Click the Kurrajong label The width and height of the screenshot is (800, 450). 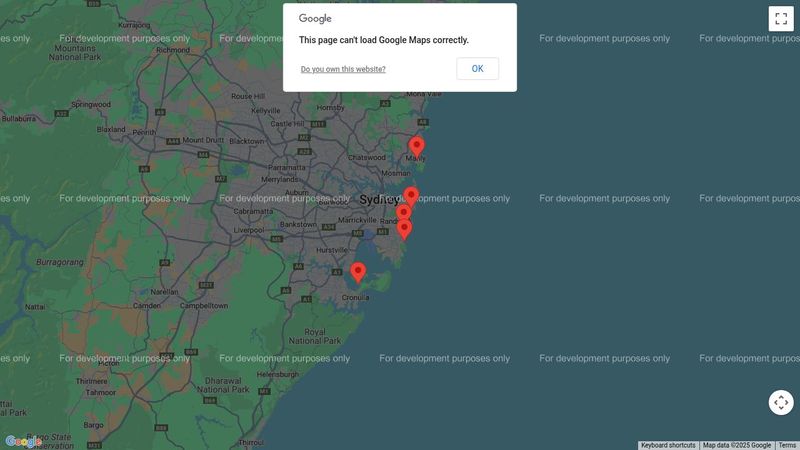(x=134, y=25)
